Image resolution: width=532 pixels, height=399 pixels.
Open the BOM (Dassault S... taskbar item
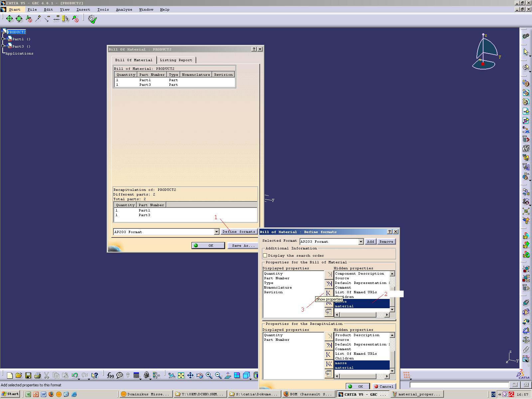click(x=308, y=394)
